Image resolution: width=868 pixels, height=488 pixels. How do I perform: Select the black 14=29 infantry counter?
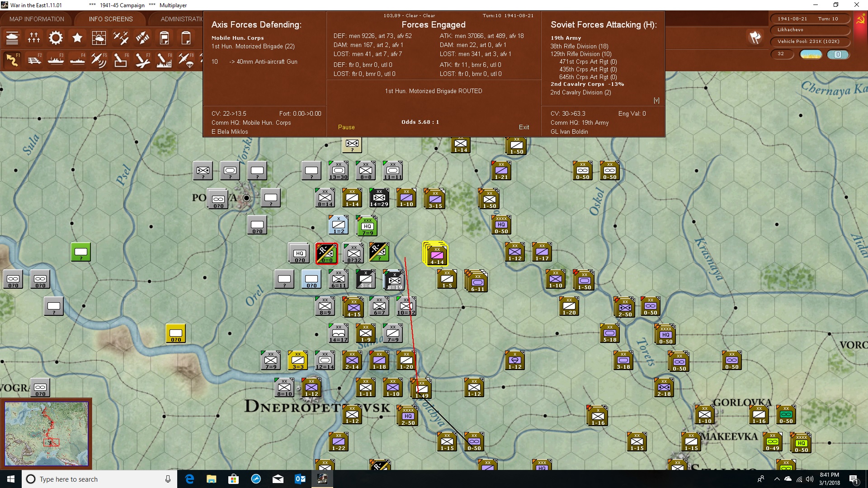click(x=379, y=197)
